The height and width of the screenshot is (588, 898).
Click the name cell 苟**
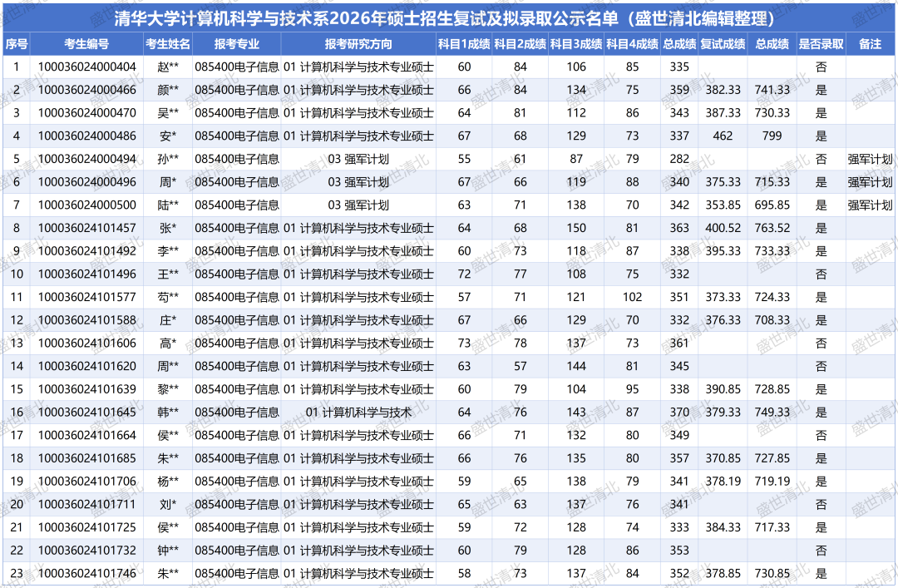click(167, 297)
